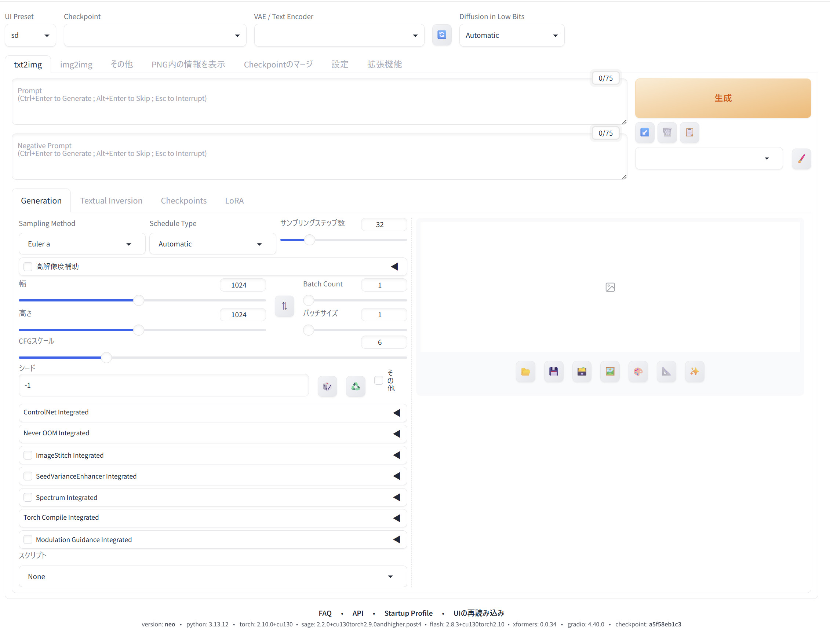The image size is (830, 644).
Task: Click the clipboard apply-styles icon
Action: 689,132
